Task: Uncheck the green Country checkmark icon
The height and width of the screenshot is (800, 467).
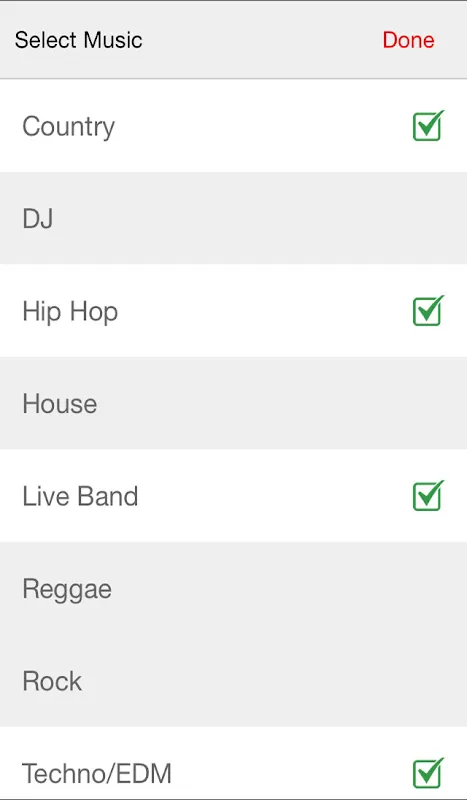Action: (428, 126)
